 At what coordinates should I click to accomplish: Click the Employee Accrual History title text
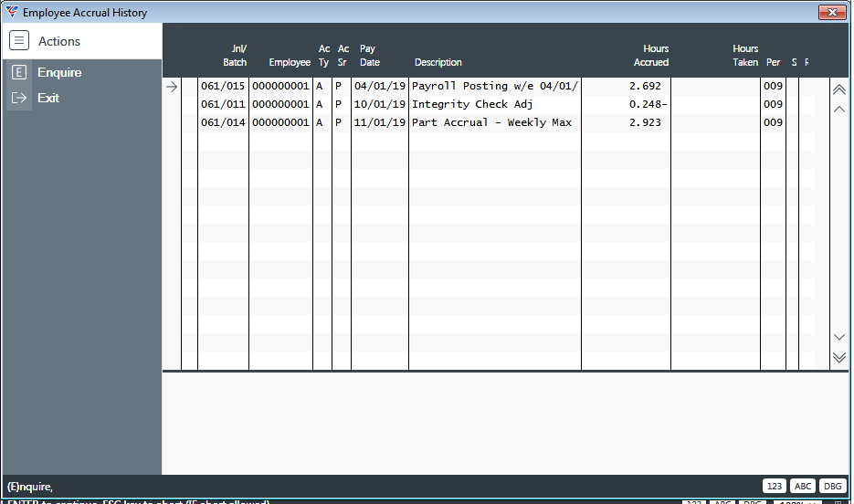[x=85, y=13]
